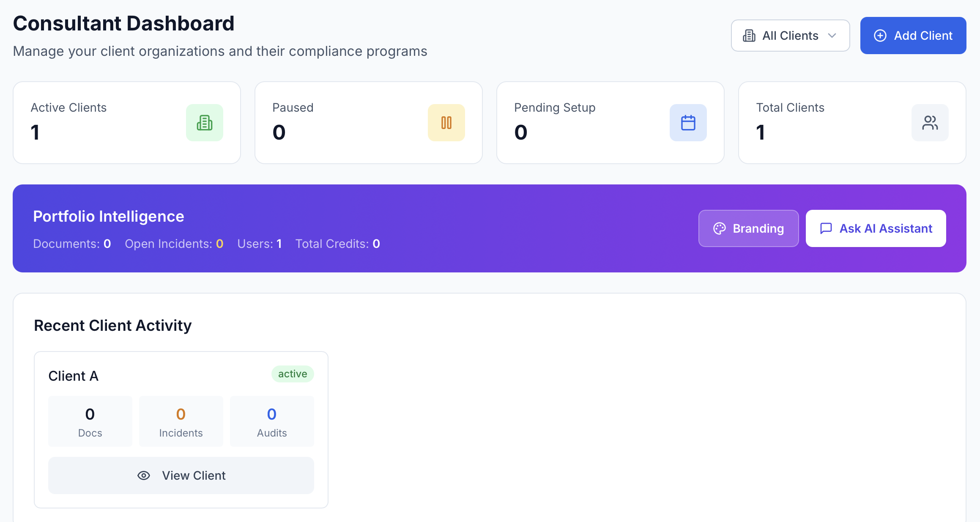Viewport: 980px width, 522px height.
Task: Click the eye icon on the View Client button
Action: pos(144,475)
